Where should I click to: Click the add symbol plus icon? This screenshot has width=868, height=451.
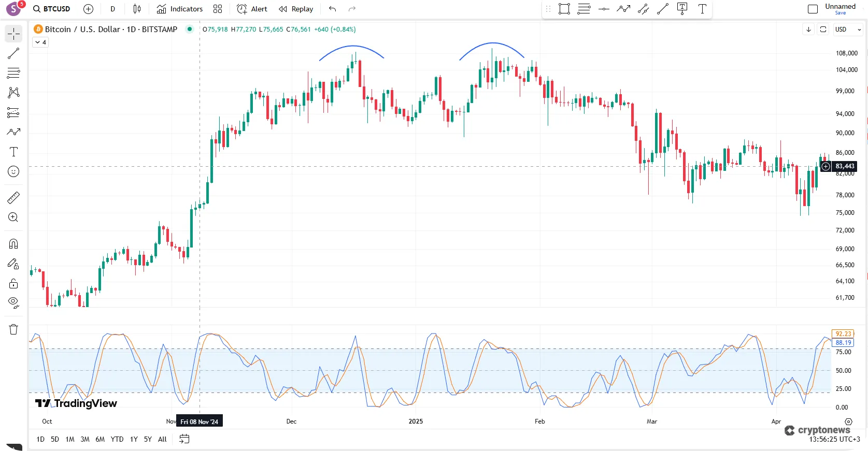(88, 9)
